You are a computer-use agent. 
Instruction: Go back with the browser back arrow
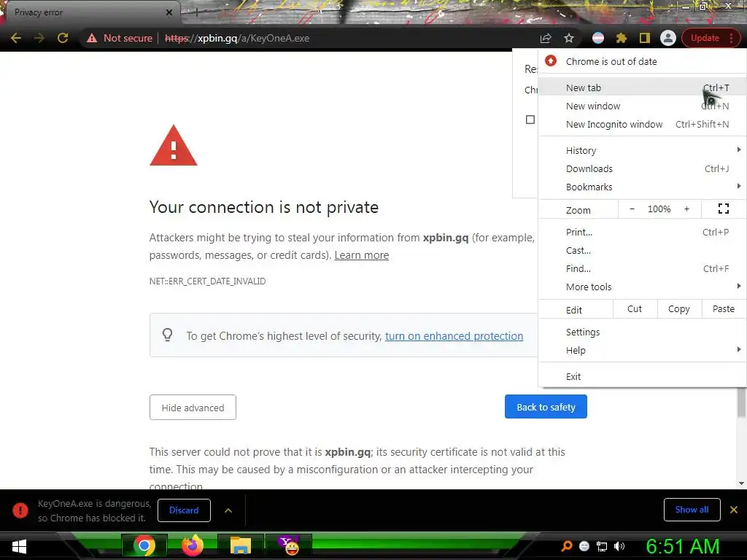[x=16, y=38]
